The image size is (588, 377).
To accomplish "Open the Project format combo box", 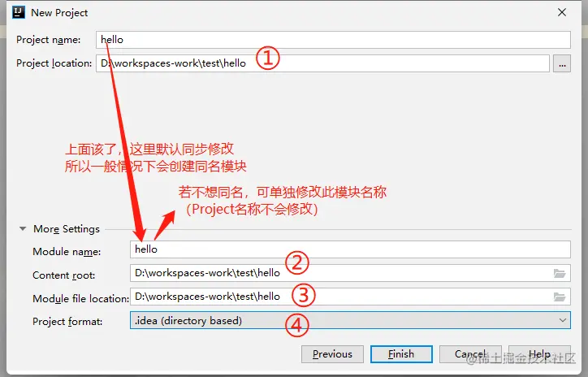I will (350, 320).
